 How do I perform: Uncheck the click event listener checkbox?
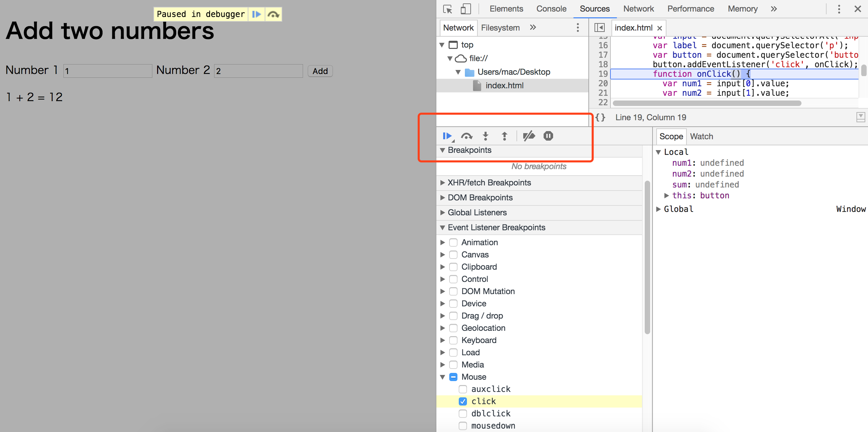coord(463,401)
